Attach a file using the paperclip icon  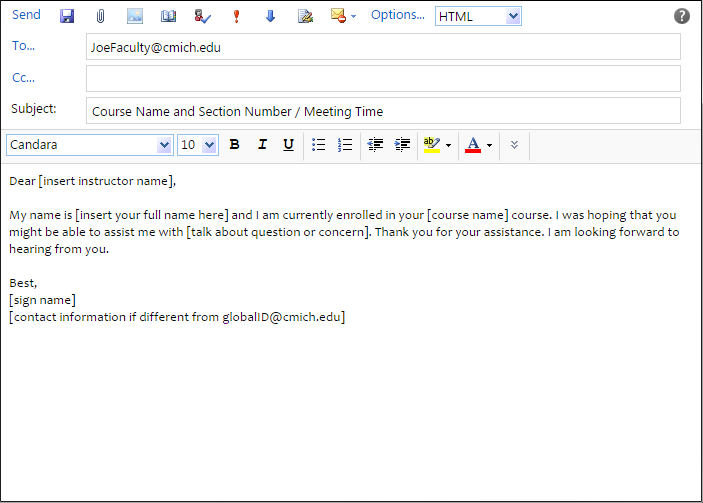tap(100, 16)
